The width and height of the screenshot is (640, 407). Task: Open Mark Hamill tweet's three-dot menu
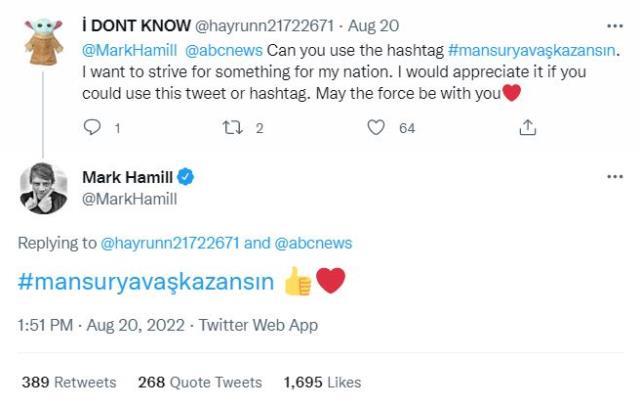click(x=614, y=177)
